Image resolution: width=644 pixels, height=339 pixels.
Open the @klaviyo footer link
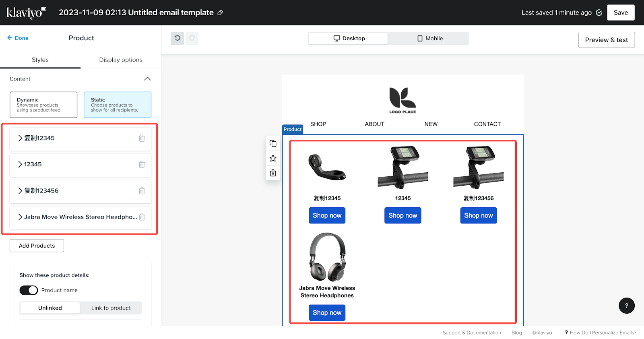coord(542,333)
